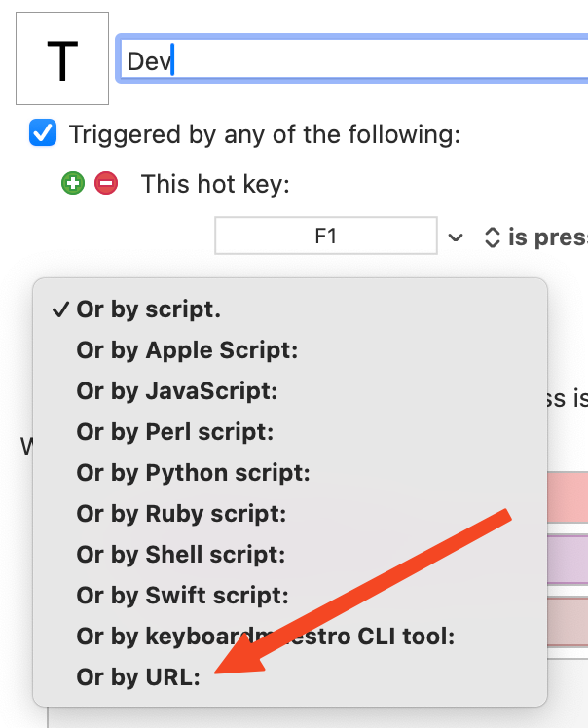Choose 'Or by URL:' menu option
Viewport: 588px width, 728px height.
pos(290,677)
